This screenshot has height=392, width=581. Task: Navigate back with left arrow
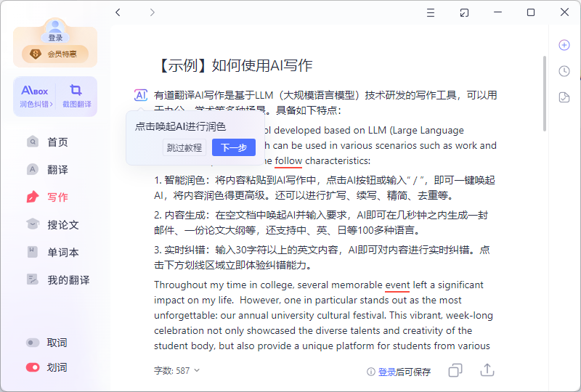[118, 12]
